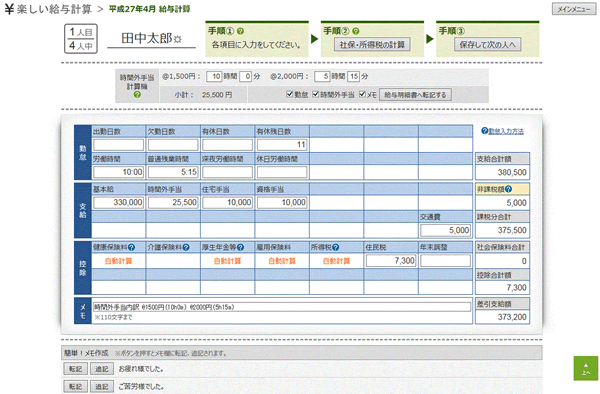600x394 pixels.
Task: Click the 社会保険料合計 value 0
Action: [x=524, y=261]
